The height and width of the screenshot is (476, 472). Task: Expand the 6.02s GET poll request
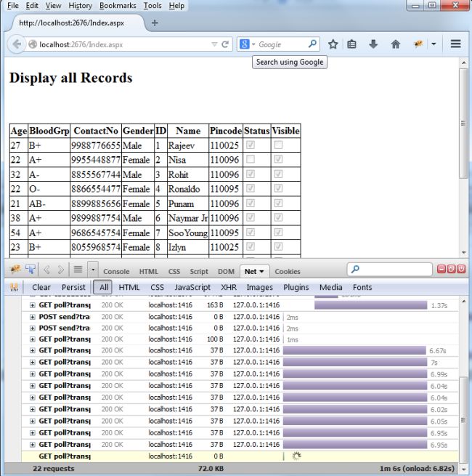33,409
